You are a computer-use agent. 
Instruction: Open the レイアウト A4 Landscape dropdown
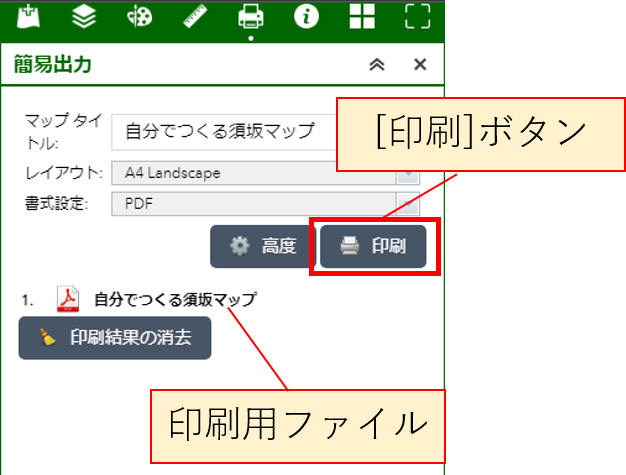265,173
